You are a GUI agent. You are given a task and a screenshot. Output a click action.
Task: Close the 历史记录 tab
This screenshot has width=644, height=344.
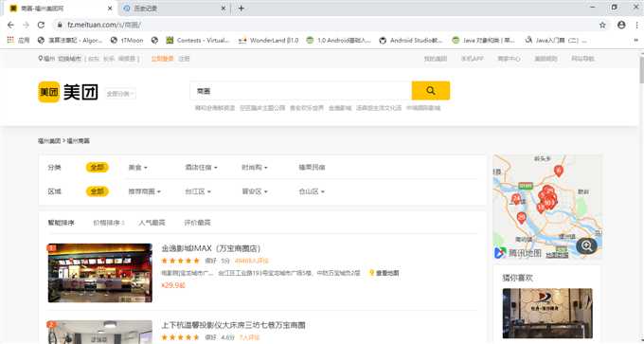224,9
